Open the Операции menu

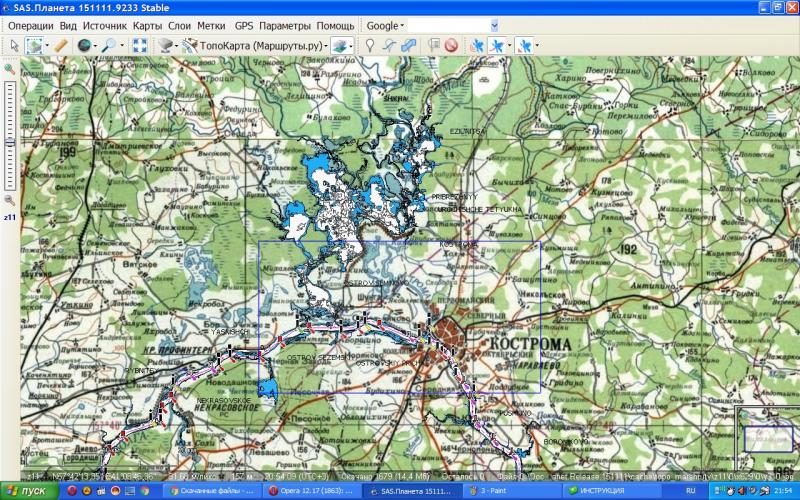32,24
